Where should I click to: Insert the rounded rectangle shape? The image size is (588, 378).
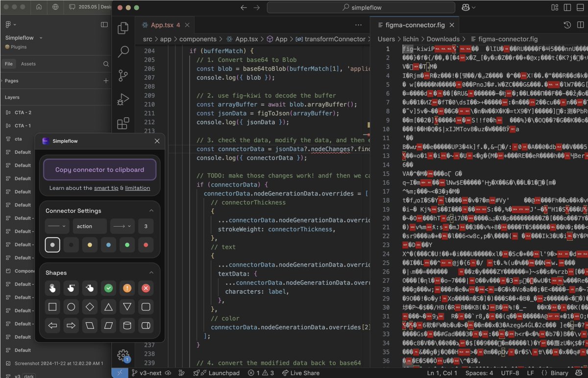click(x=146, y=307)
